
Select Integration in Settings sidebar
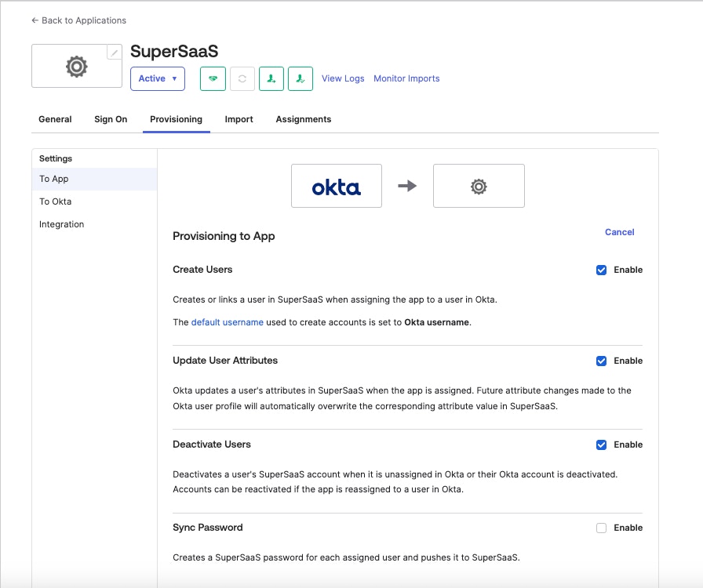pyautogui.click(x=62, y=224)
